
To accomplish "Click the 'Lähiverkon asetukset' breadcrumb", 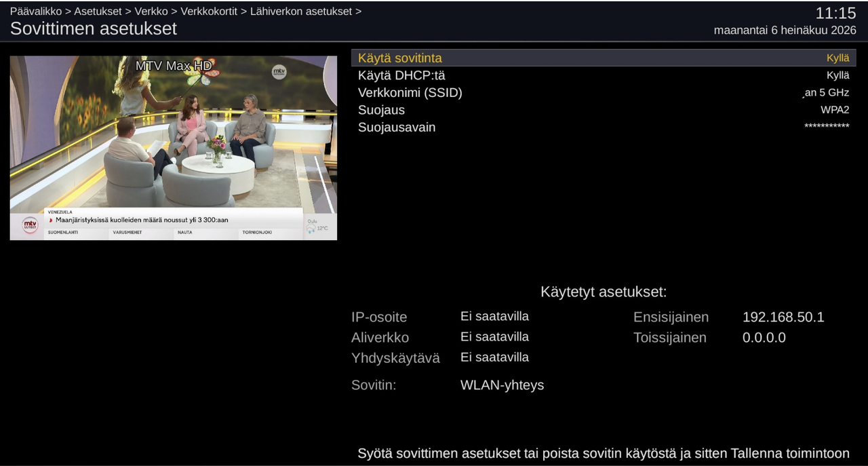I will coord(301,12).
